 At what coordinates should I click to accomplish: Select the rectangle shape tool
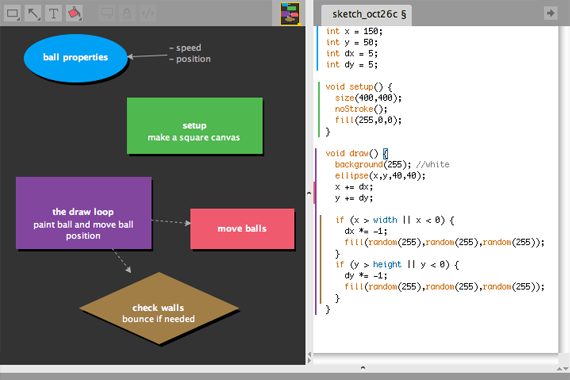[12, 13]
